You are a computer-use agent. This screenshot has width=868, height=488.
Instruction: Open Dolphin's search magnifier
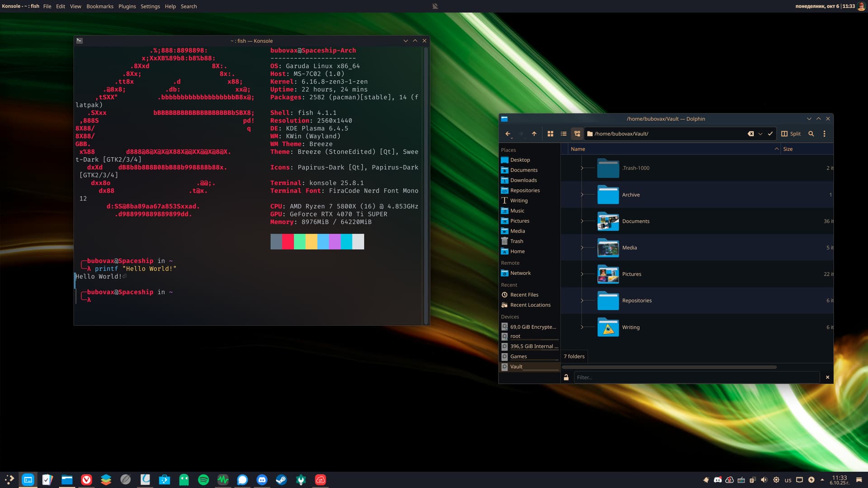tap(811, 134)
